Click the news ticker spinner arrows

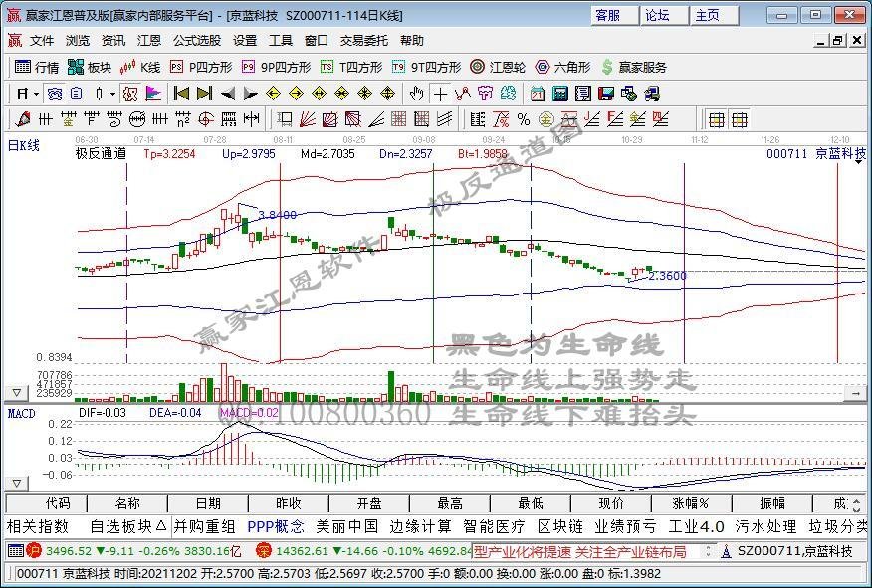coord(708,551)
